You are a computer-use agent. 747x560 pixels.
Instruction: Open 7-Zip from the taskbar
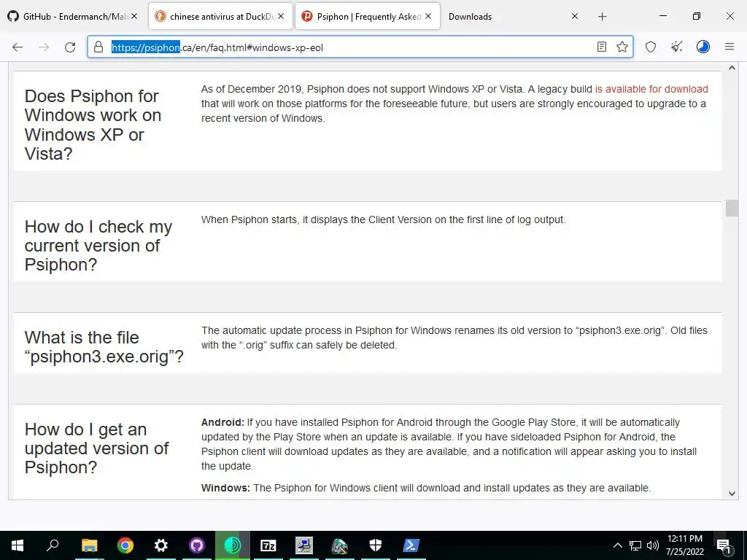[x=268, y=545]
